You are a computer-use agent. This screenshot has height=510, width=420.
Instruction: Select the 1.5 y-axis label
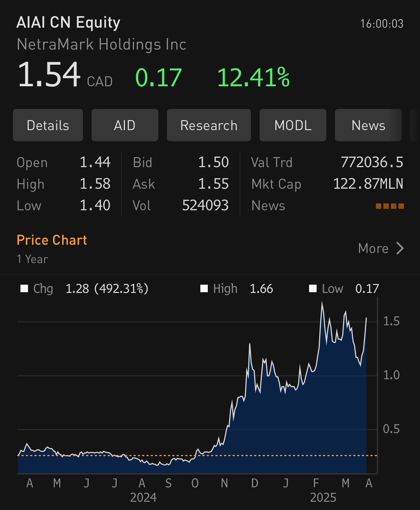tap(391, 322)
